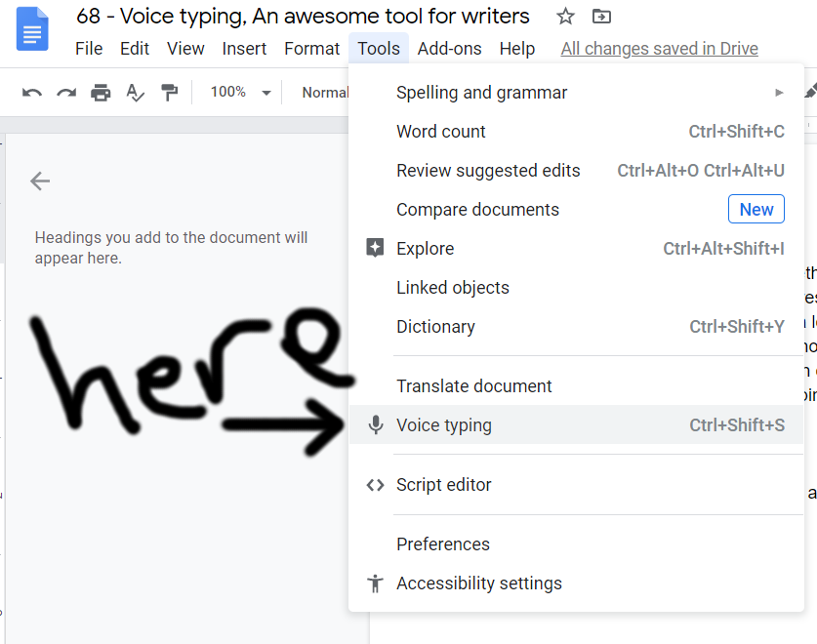The height and width of the screenshot is (644, 817).
Task: Open the Add-ons menu
Action: pos(449,49)
